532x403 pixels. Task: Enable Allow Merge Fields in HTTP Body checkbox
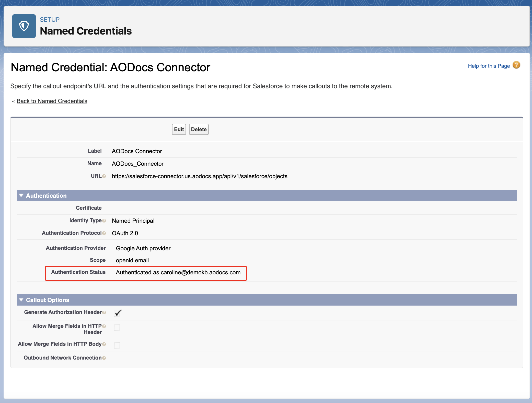(x=117, y=345)
